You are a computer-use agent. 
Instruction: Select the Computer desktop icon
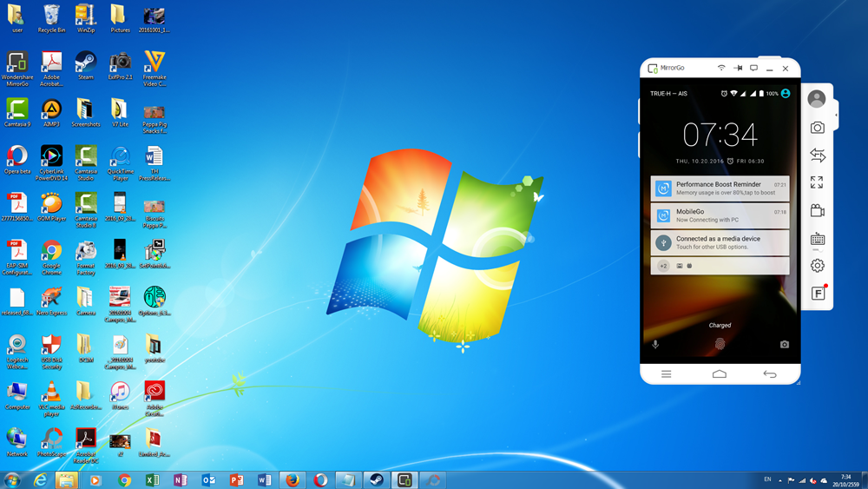pos(17,395)
